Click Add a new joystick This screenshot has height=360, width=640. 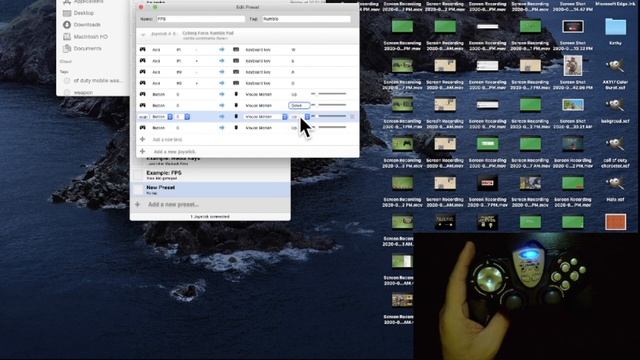(174, 152)
